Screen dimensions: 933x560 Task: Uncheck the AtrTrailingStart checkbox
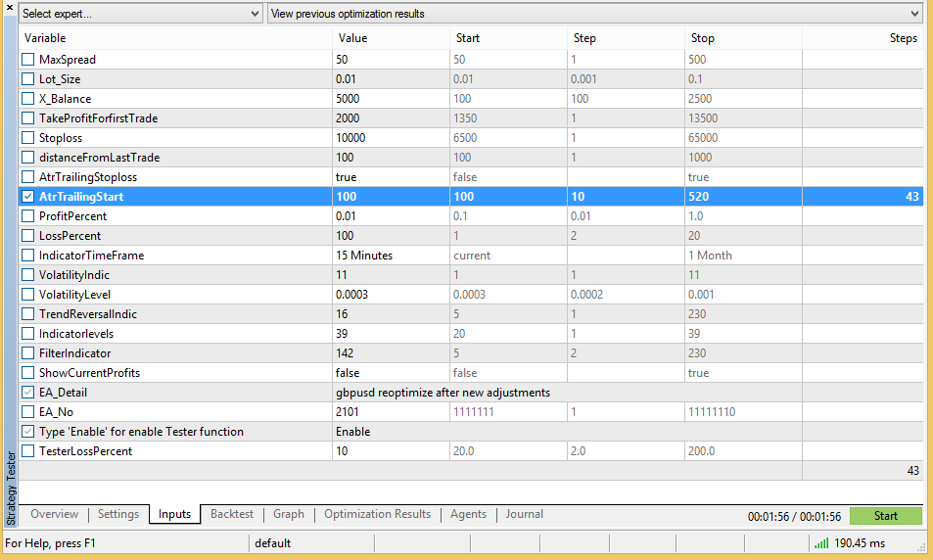[x=28, y=197]
